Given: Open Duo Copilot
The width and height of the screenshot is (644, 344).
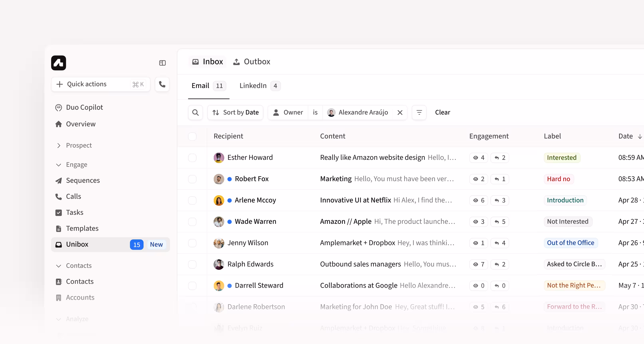Looking at the screenshot, I should 79,107.
